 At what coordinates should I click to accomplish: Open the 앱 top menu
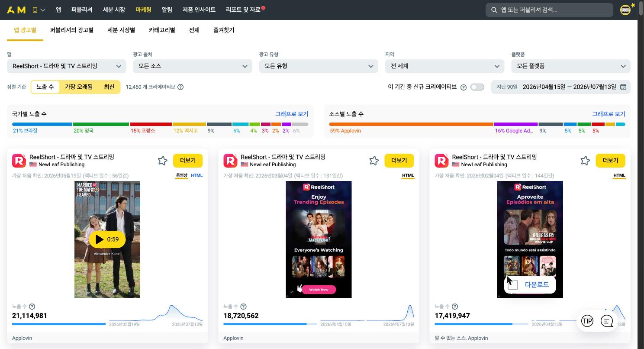(x=58, y=10)
